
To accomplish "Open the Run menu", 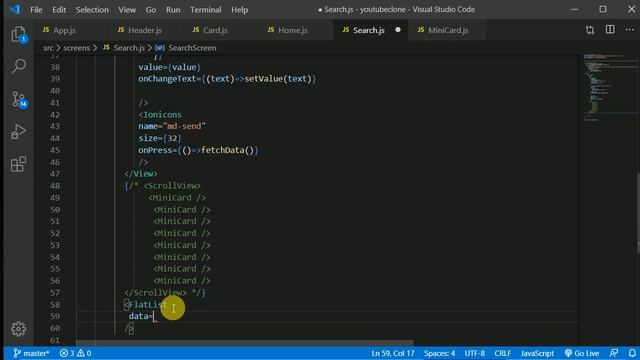I will (x=173, y=9).
